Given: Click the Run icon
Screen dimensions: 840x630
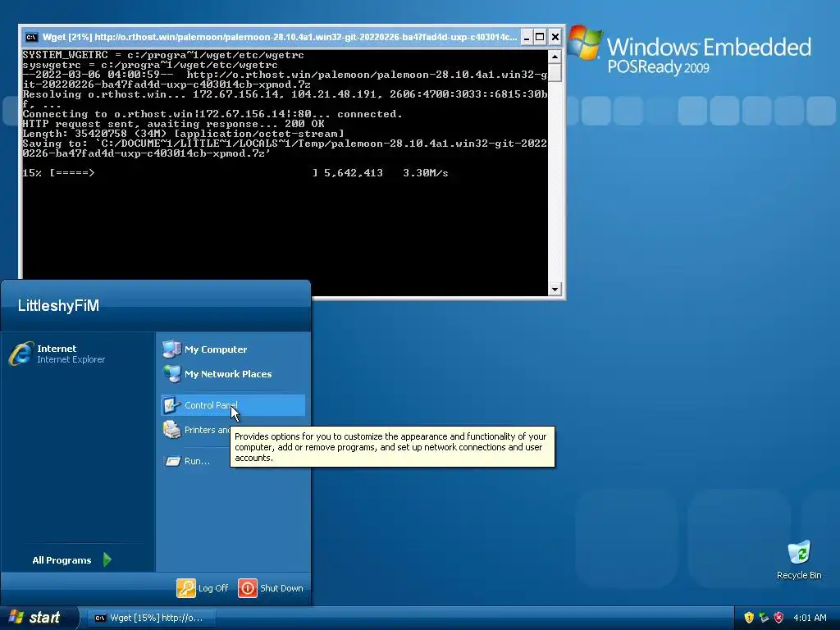Looking at the screenshot, I should [172, 461].
